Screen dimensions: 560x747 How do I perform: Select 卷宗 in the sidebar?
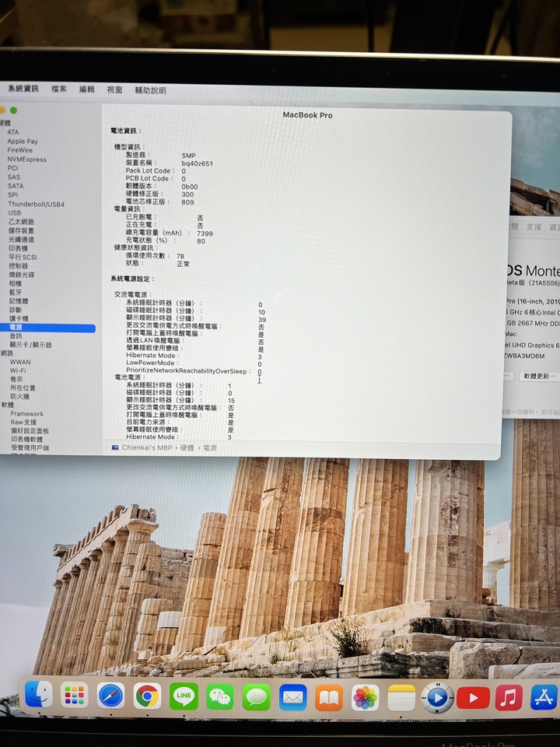coord(16,379)
